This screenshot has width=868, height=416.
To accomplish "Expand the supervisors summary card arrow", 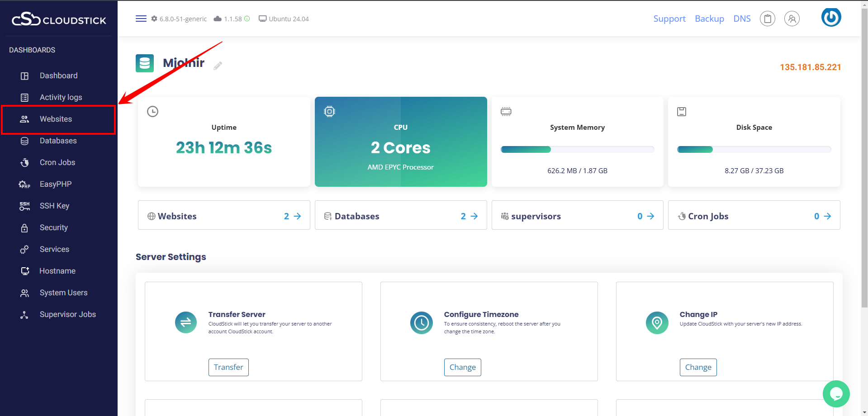I will [650, 216].
